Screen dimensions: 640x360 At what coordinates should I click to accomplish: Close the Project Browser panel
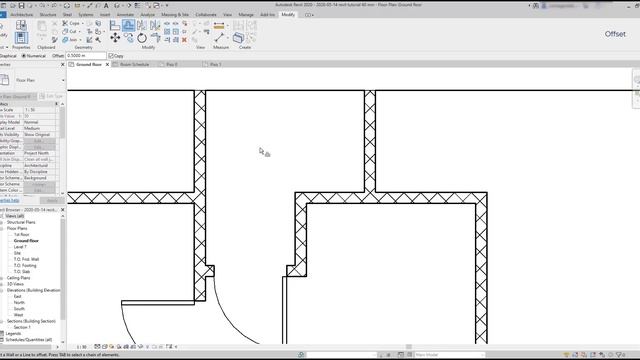[62, 210]
